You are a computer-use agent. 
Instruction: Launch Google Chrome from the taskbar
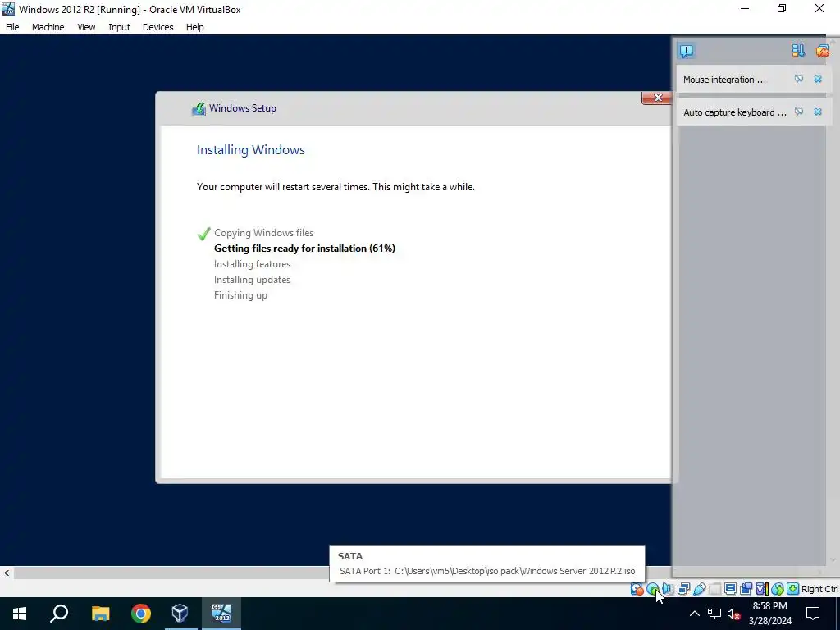(x=141, y=614)
